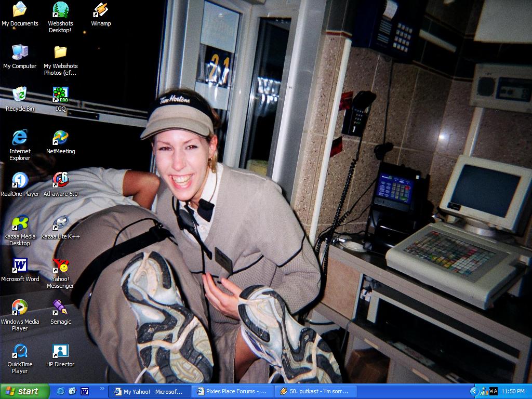Click the 11:50 PM taskbar clock

coord(513,391)
